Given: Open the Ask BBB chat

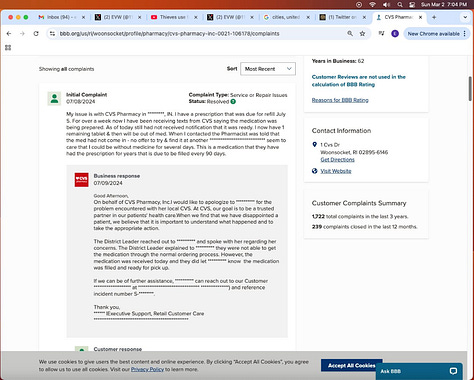Looking at the screenshot, I should tap(419, 371).
